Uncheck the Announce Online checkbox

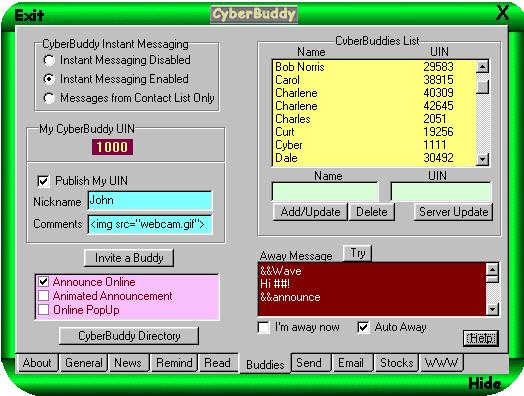coord(43,282)
